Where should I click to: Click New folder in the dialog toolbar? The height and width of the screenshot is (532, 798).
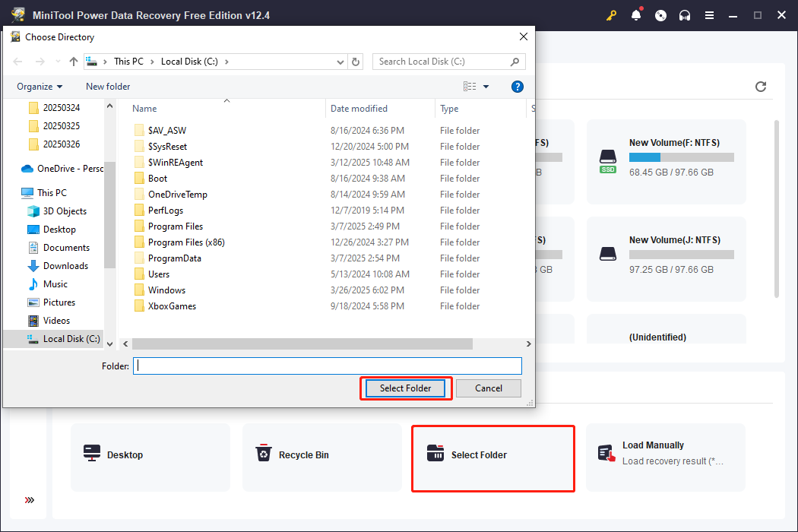[x=108, y=87]
